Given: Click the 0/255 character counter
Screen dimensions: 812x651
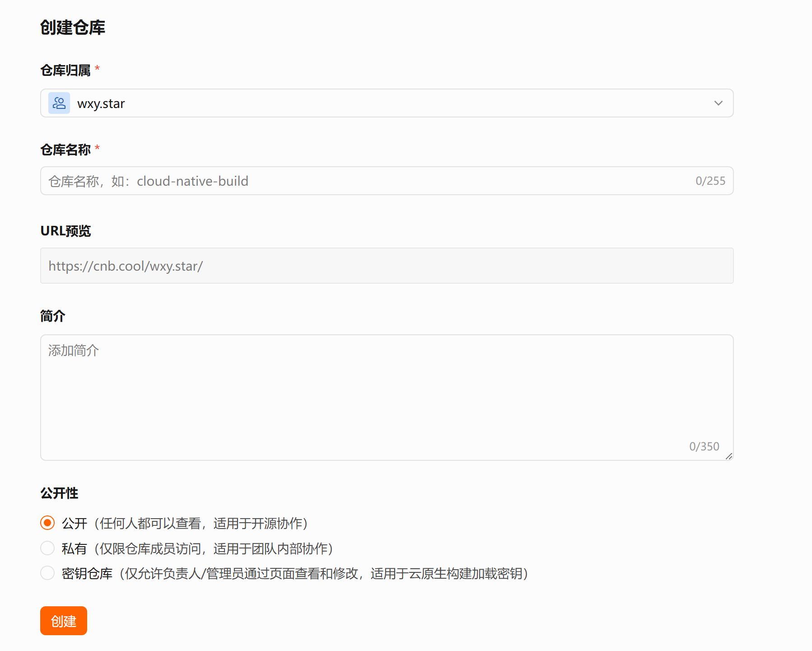Looking at the screenshot, I should [710, 181].
